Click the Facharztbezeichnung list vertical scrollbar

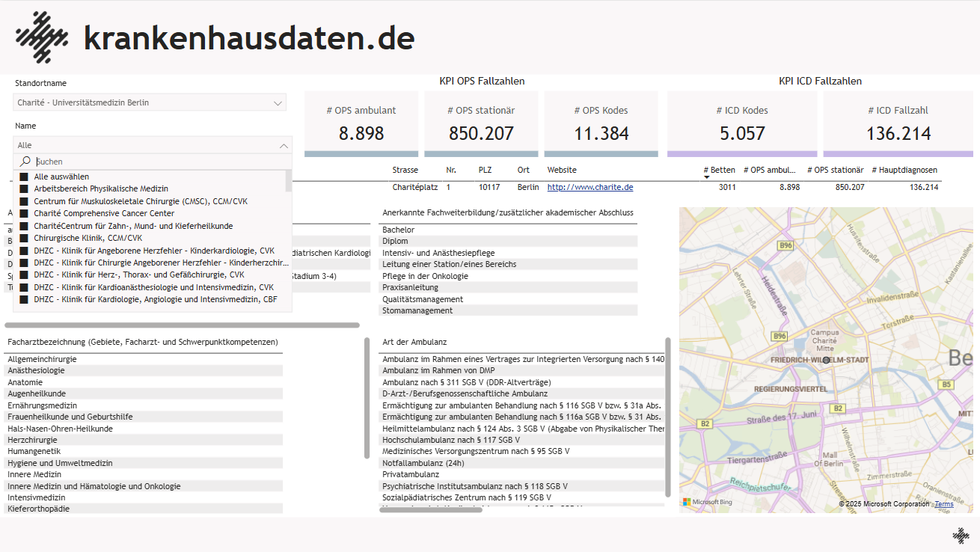coord(367,398)
